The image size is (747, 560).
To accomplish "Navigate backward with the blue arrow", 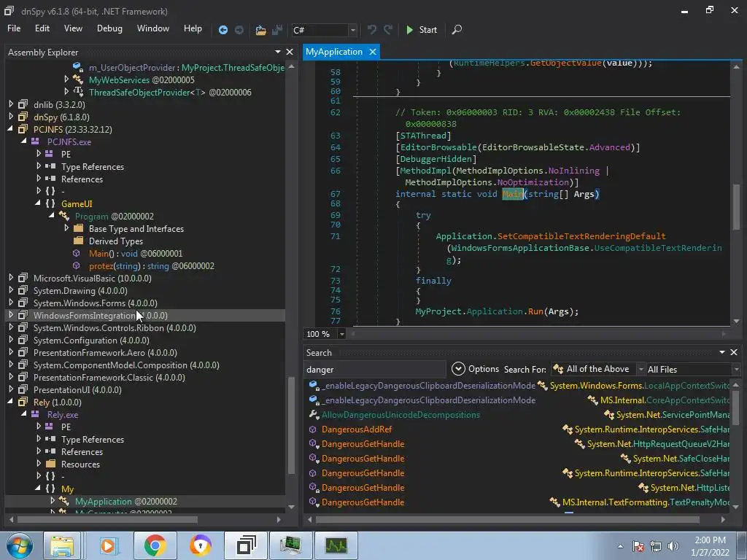I will click(x=223, y=30).
